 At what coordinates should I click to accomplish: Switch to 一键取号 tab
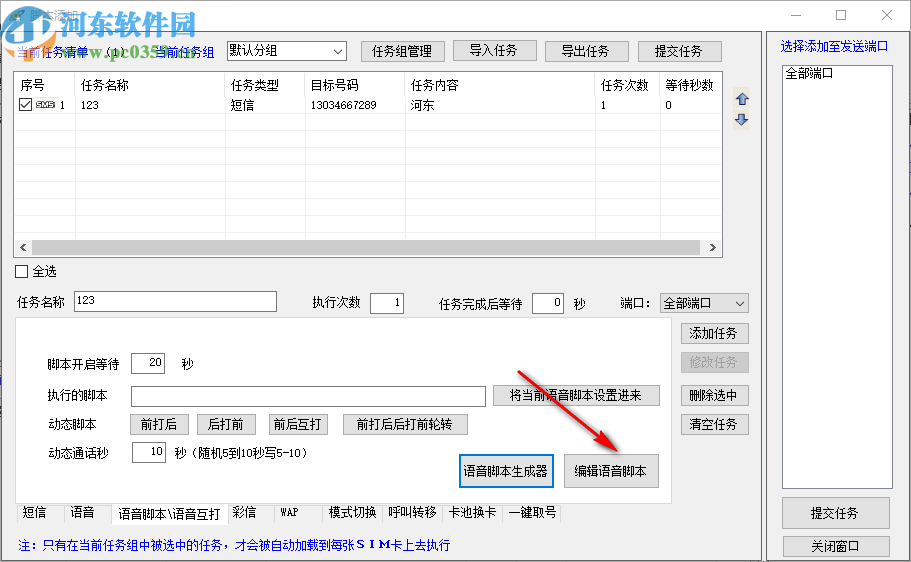tap(532, 513)
